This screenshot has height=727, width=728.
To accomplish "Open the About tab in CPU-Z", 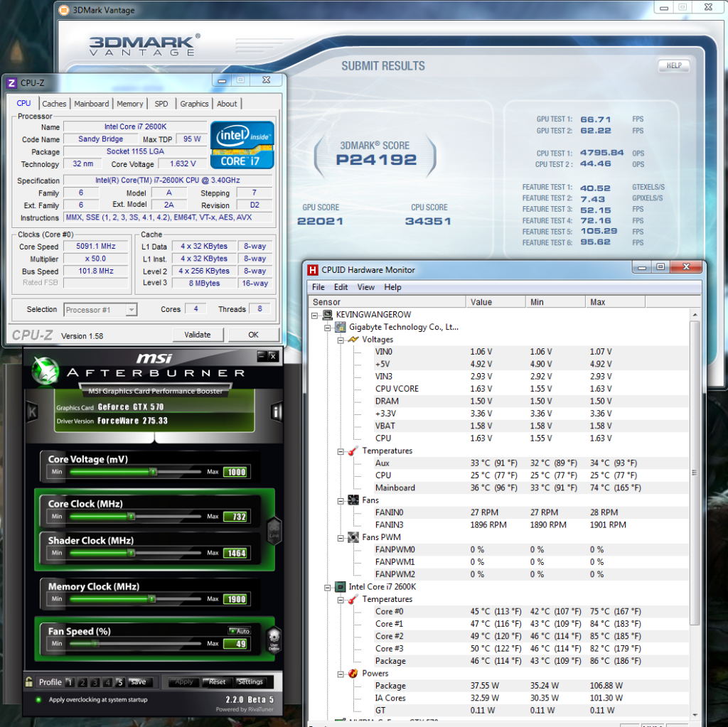I will point(227,104).
